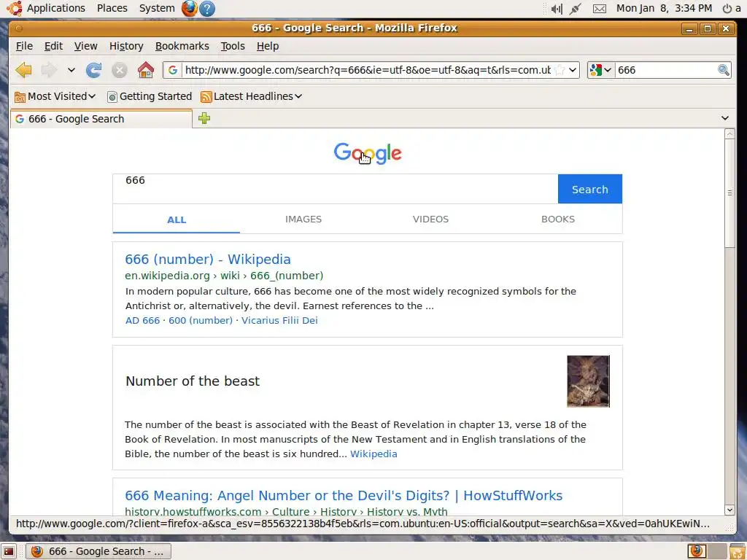Click the scrollbar up arrow
This screenshot has height=560, width=747.
click(729, 134)
